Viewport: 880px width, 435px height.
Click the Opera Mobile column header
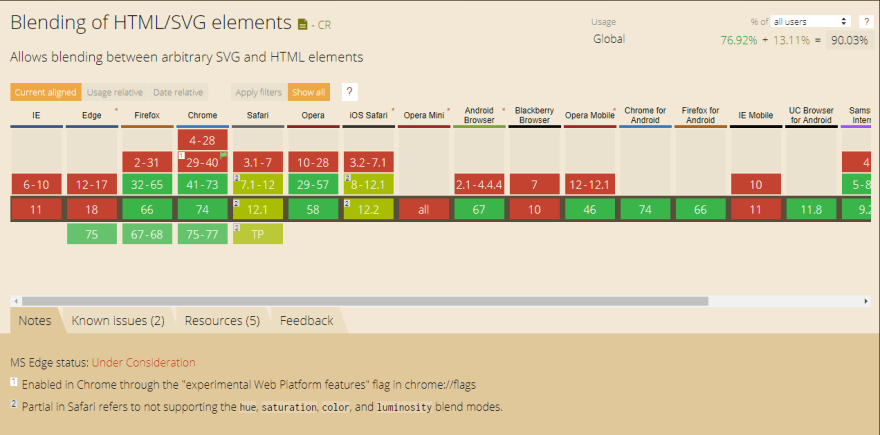(590, 115)
